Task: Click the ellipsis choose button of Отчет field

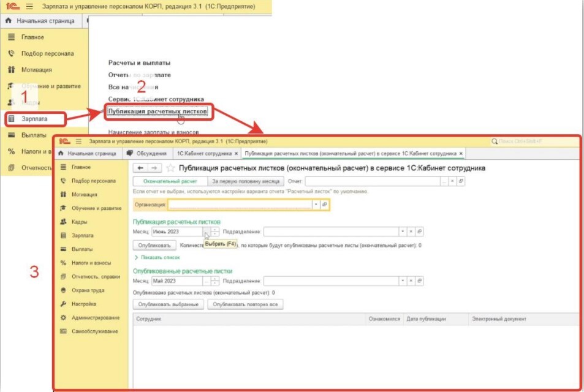Action: tap(444, 181)
